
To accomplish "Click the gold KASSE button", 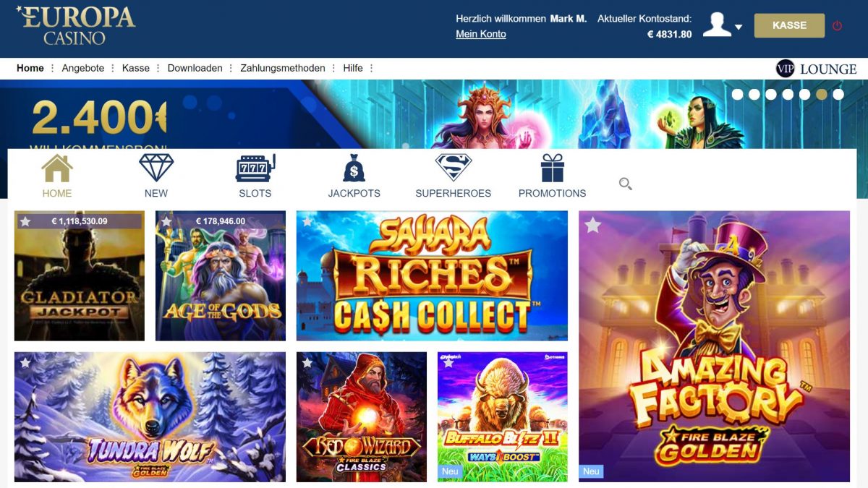I will tap(789, 25).
